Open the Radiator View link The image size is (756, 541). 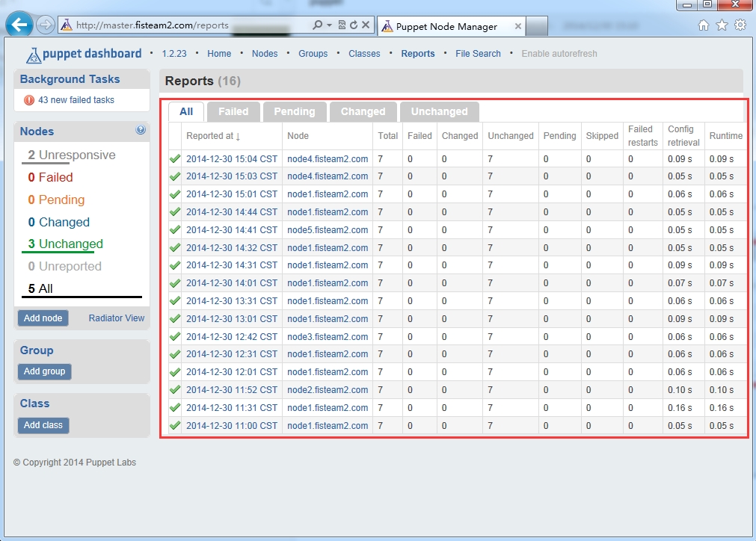coord(115,318)
